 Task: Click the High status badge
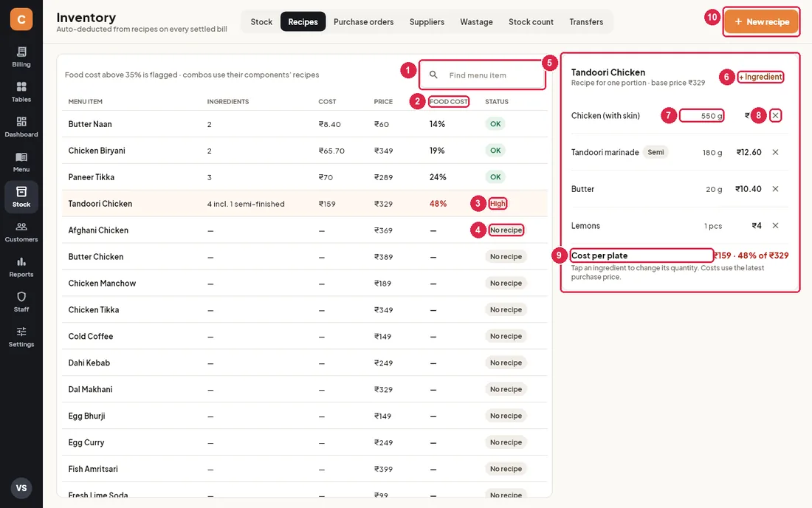pos(498,204)
